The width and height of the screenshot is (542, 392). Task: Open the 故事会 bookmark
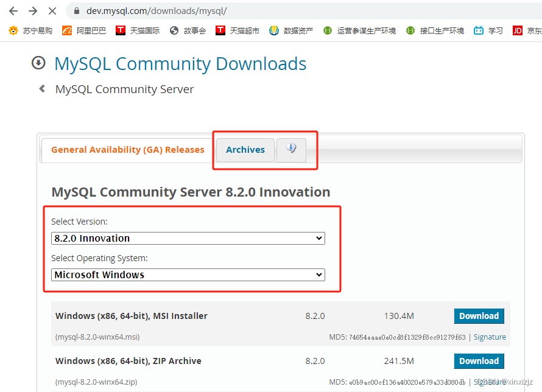(x=188, y=30)
